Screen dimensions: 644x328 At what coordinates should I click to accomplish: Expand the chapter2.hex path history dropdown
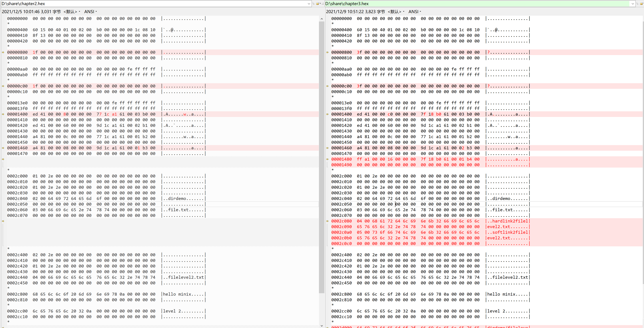(309, 4)
